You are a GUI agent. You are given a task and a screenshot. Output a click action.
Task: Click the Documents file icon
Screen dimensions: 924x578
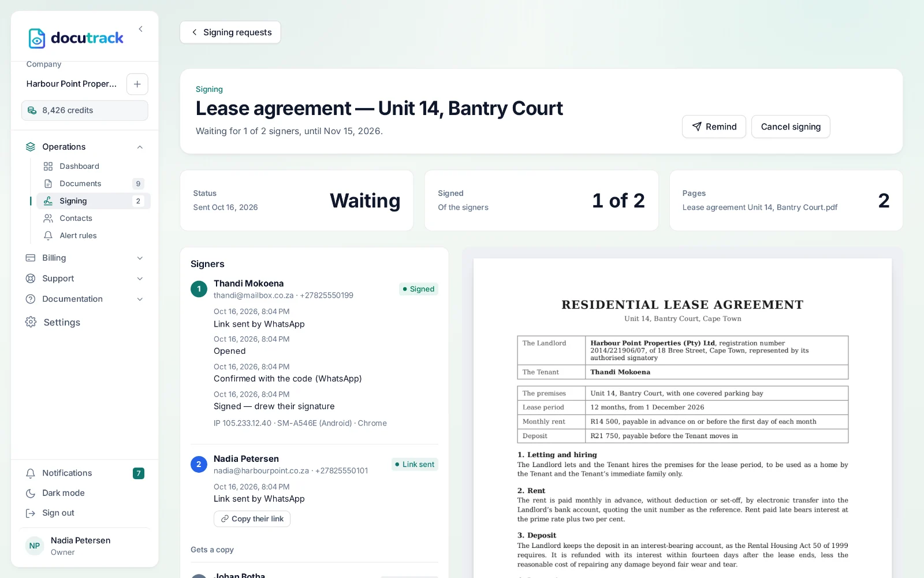[48, 184]
